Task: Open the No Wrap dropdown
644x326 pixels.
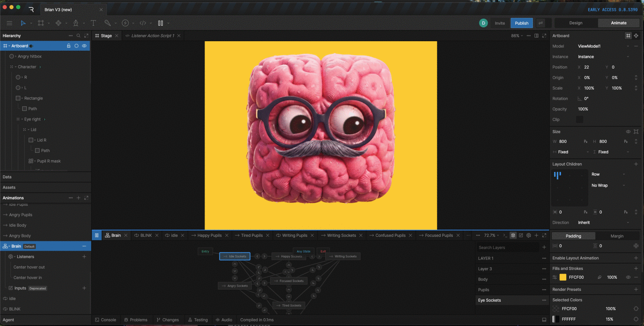Action: pos(608,185)
